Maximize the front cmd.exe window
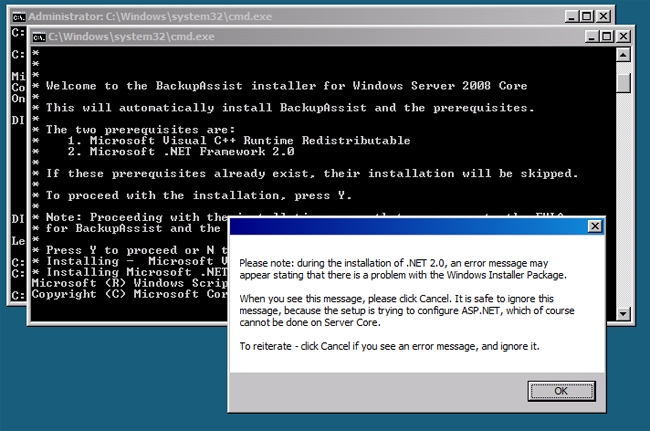 tap(607, 36)
